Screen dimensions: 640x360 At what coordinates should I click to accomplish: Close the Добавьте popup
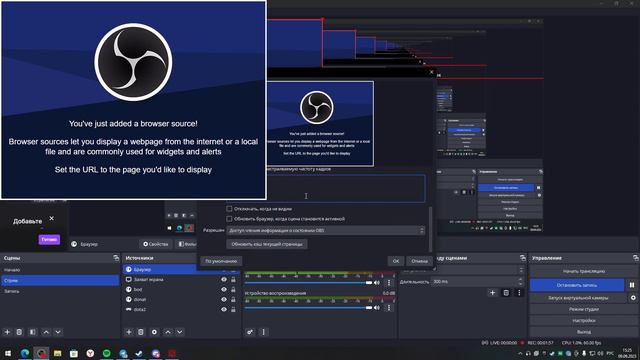point(51,218)
